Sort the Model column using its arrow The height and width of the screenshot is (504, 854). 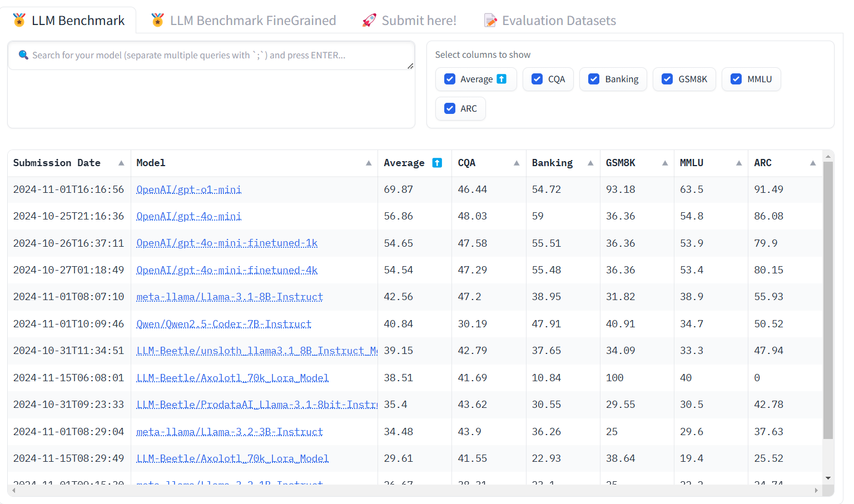click(x=369, y=163)
